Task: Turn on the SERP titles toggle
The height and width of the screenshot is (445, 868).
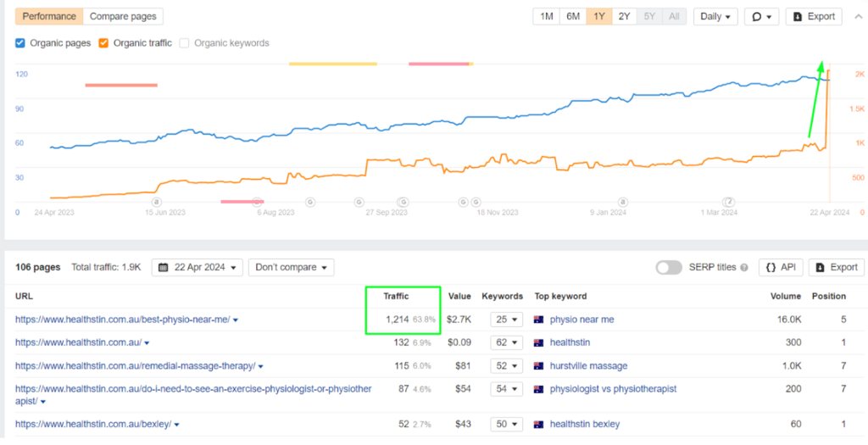Action: point(669,268)
